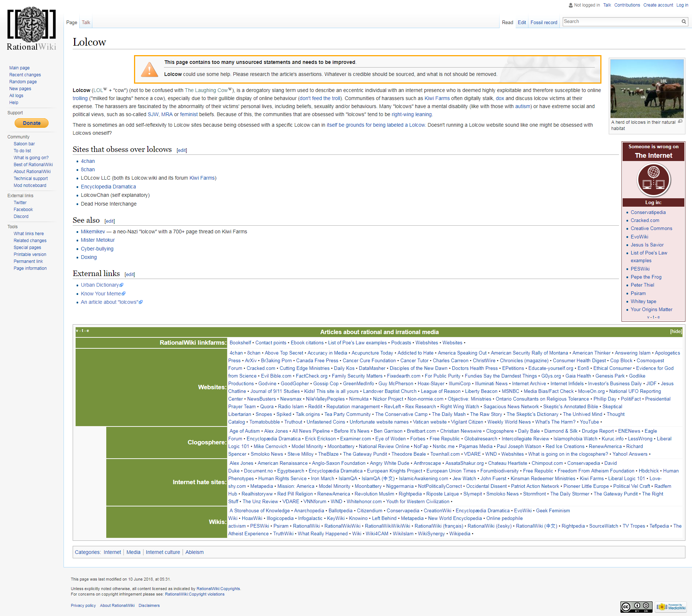The height and width of the screenshot is (616, 692).
Task: Open the Podcasts linkfarm link
Action: point(401,343)
